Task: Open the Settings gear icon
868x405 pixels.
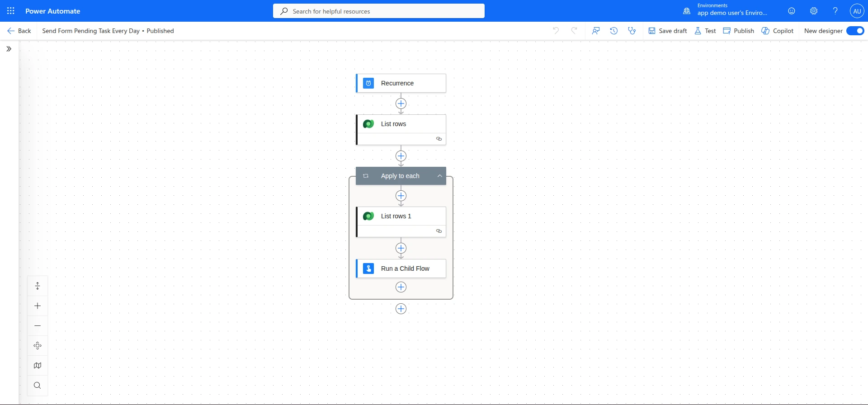Action: [x=814, y=11]
